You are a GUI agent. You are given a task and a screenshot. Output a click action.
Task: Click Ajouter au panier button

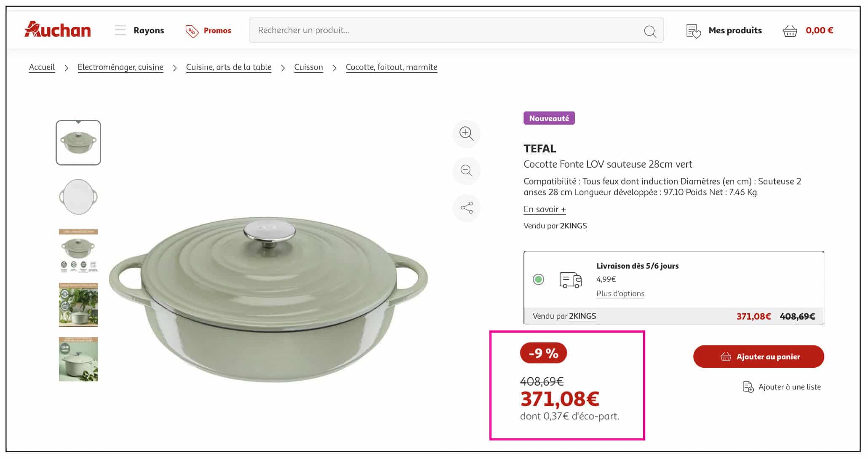click(x=758, y=357)
